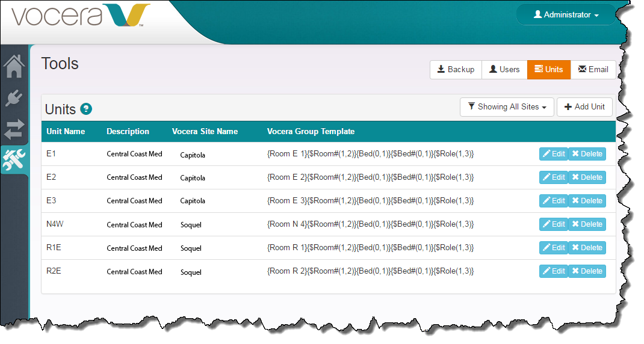Edit the N4W unit

(x=554, y=224)
